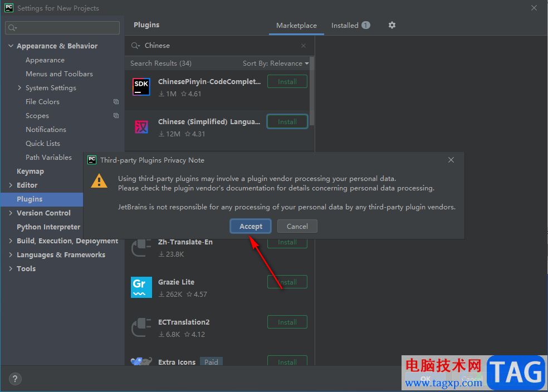Viewport: 548px width, 392px height.
Task: Switch to the Installed tab
Action: 350,26
